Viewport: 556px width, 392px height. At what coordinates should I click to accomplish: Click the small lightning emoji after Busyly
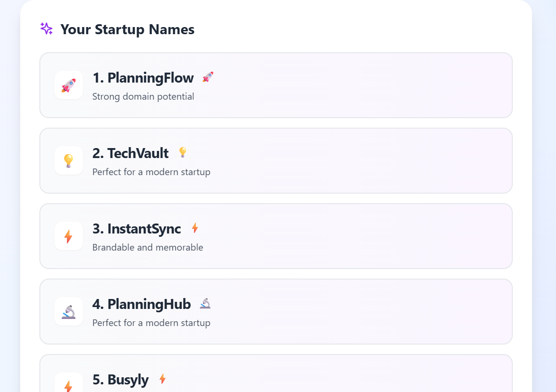163,379
